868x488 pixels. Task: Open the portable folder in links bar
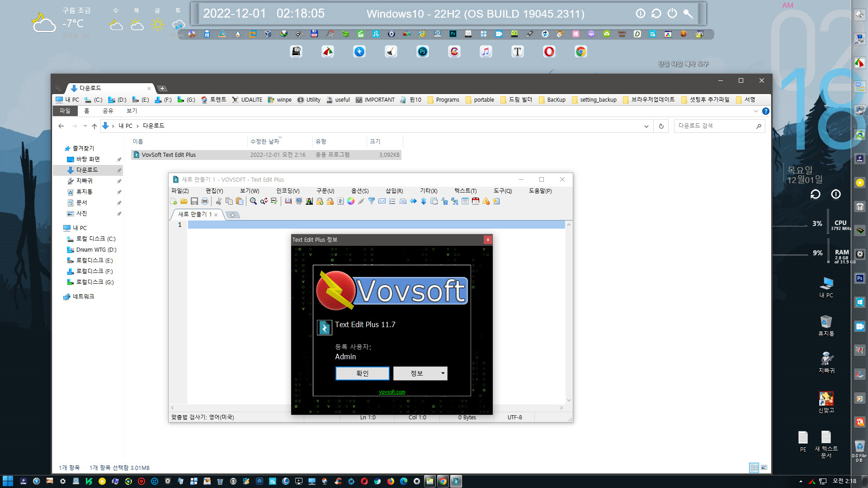[480, 100]
